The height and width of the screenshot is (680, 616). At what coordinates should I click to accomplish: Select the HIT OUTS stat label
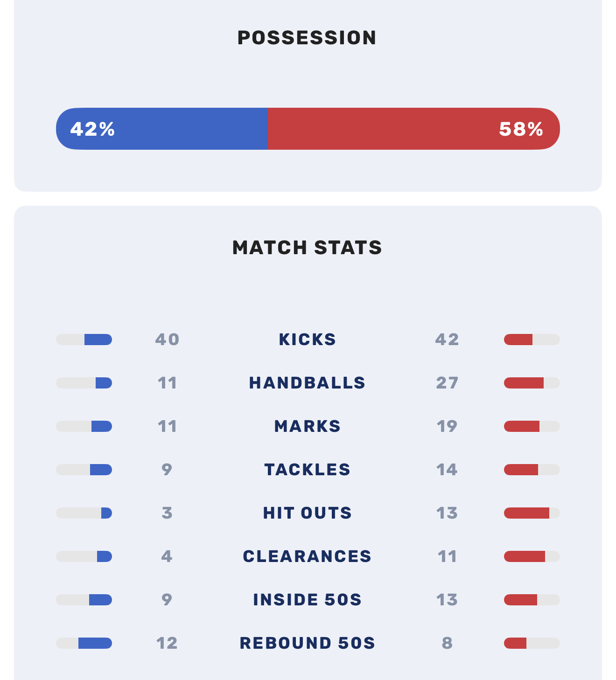click(x=307, y=513)
